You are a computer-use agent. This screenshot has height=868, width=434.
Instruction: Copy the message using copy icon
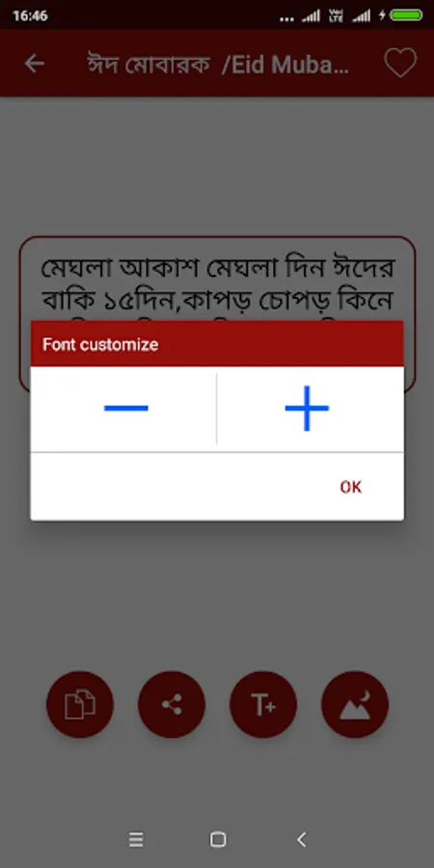pyautogui.click(x=80, y=704)
